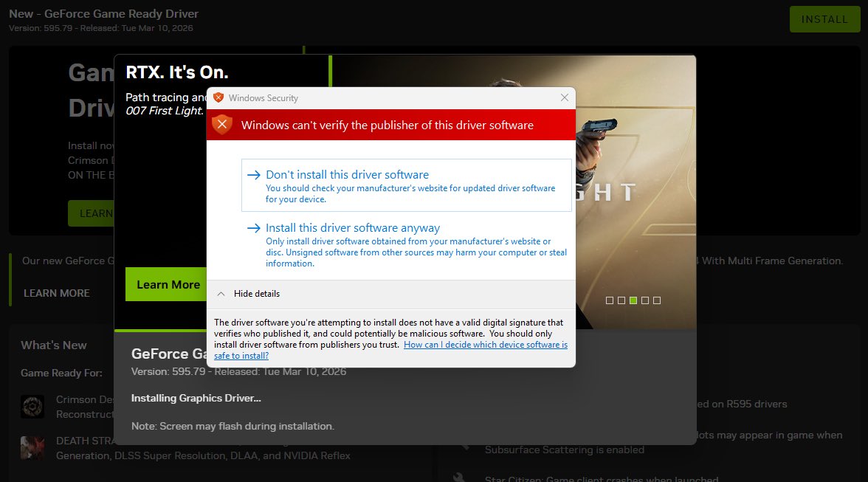Click the red shield warning icon in banner
868x482 pixels.
click(x=222, y=125)
